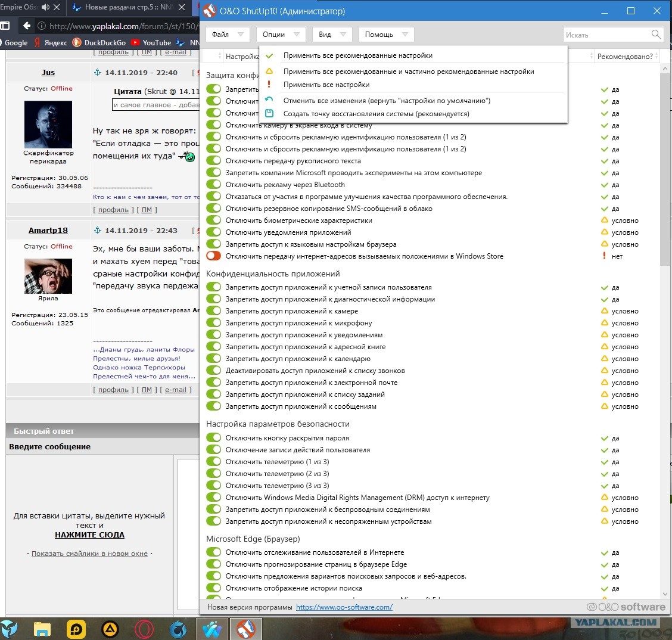Image resolution: width=672 pixels, height=640 pixels.
Task: Click the restore point save icon
Action: [269, 114]
